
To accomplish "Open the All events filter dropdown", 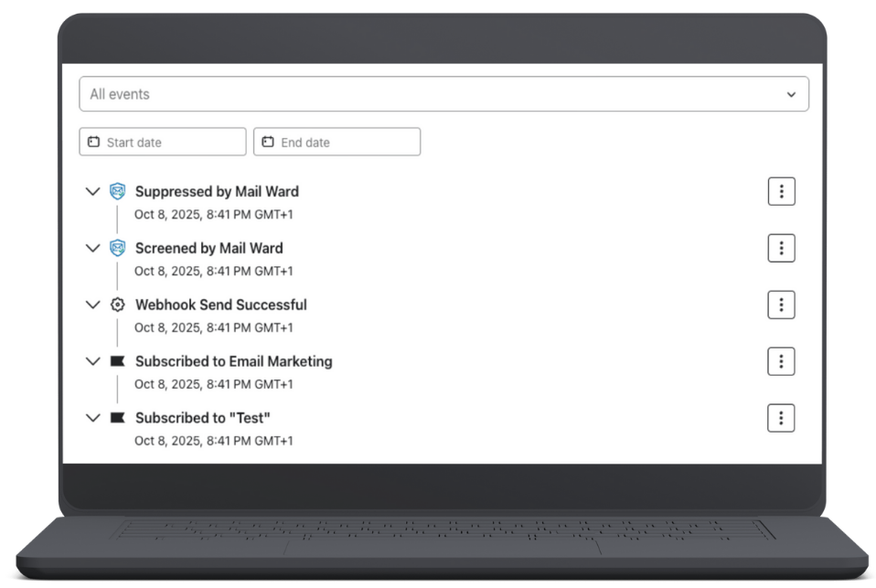I will click(x=443, y=94).
